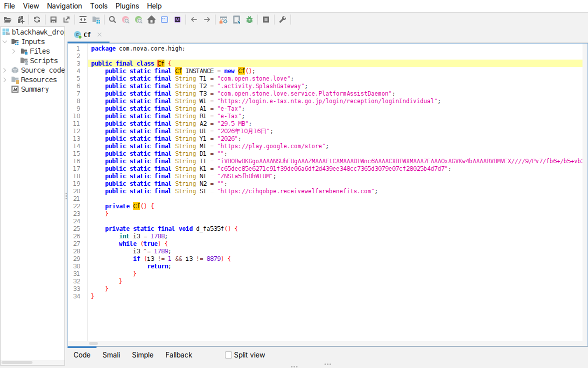Toggle deobfuscation with the lock-gear icon
Screen dimensions: 588x368
click(223, 20)
